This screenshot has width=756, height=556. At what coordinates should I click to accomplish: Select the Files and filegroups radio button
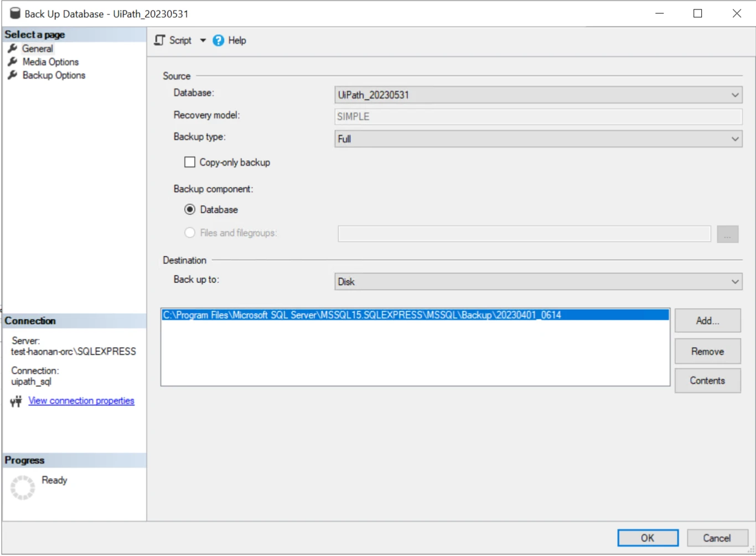click(x=190, y=233)
